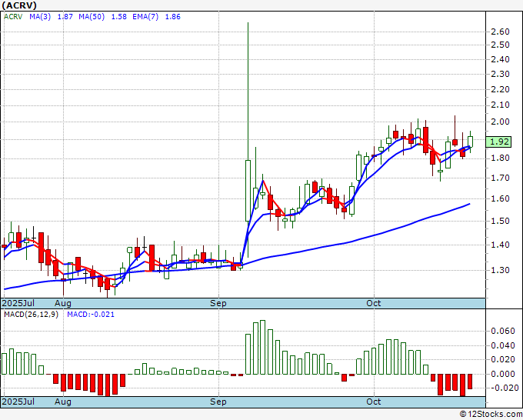
Task: Click the tallest green MACD histogram bar
Action: [262, 347]
